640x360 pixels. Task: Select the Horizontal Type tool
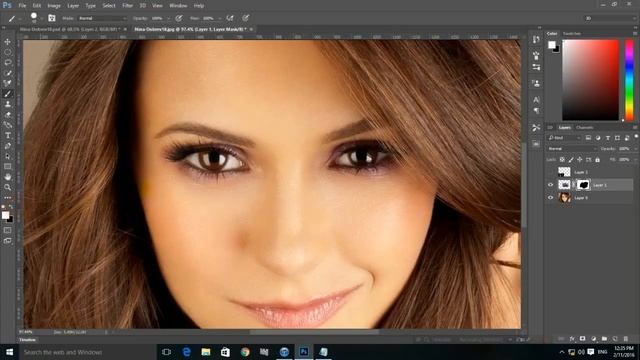coord(7,136)
